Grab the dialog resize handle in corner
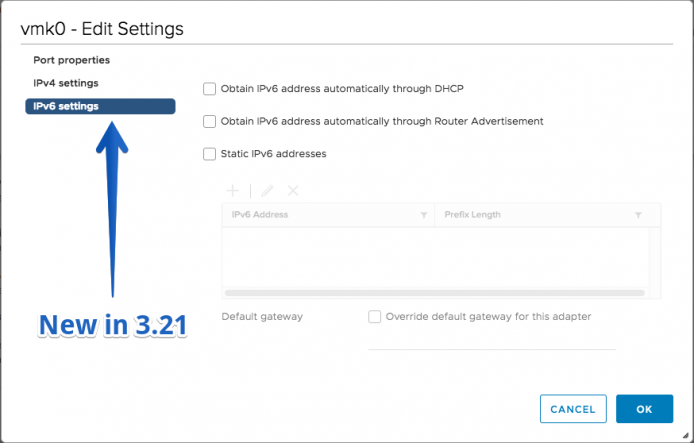694x443 pixels. [x=685, y=435]
